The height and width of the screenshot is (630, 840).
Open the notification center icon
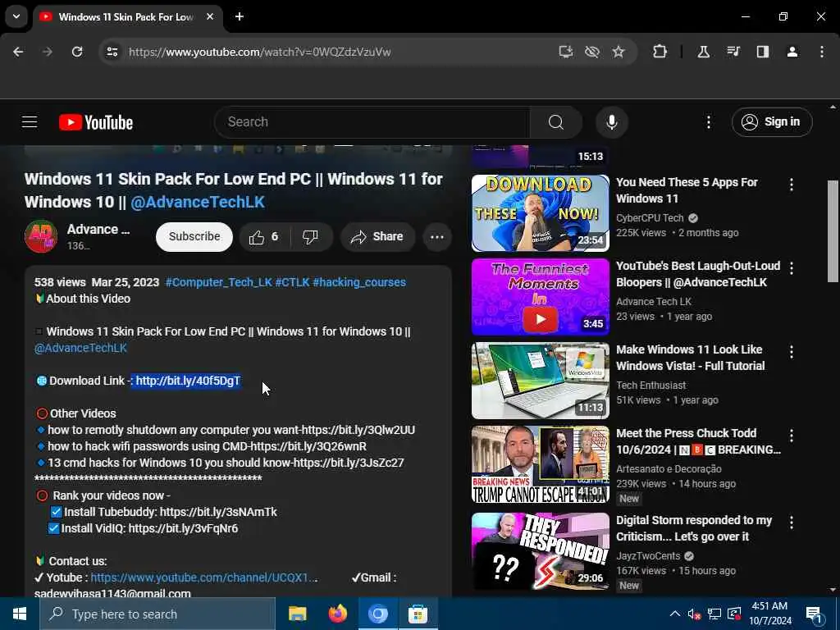click(x=814, y=614)
